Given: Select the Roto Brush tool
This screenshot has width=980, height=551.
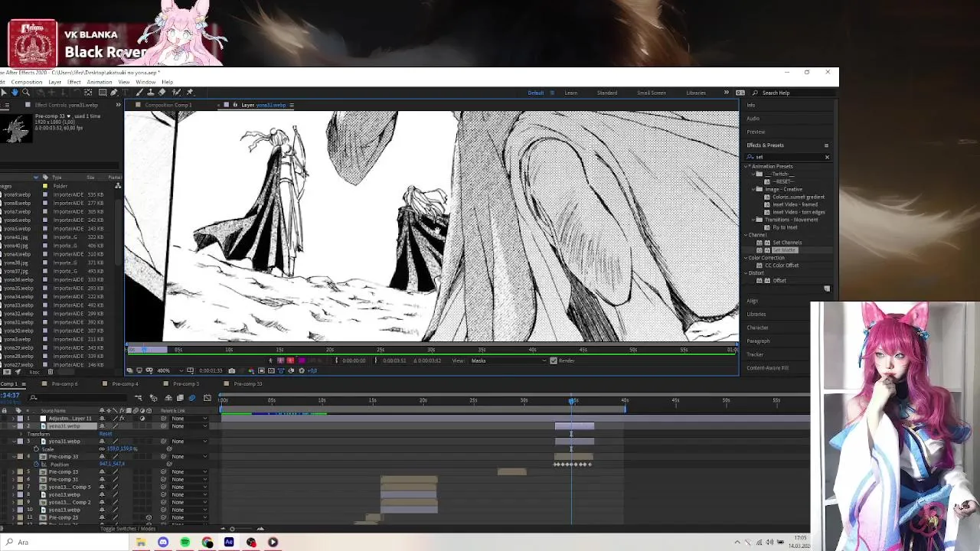Looking at the screenshot, I should 175,93.
